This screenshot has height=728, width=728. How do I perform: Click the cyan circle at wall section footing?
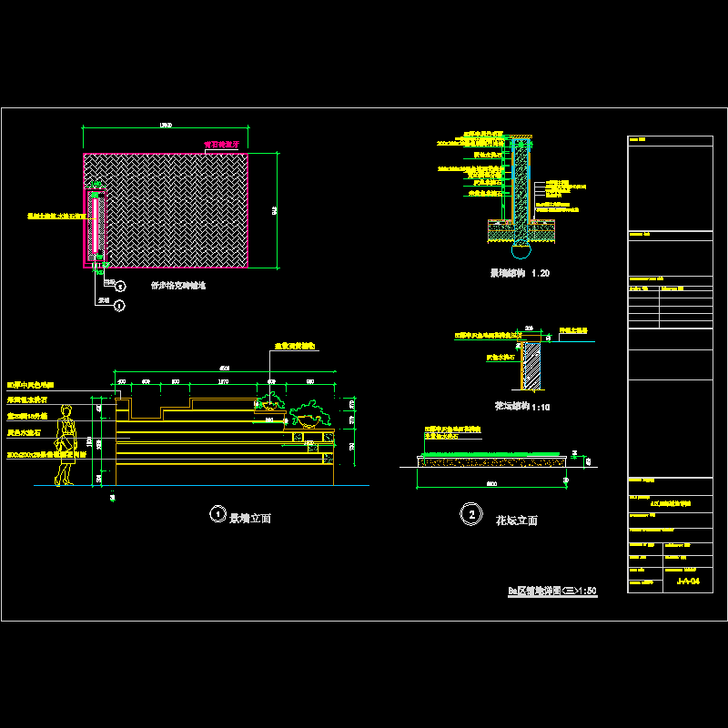(521, 248)
